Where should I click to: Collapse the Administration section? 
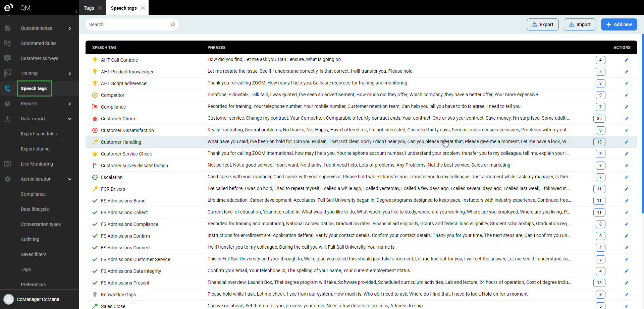(69, 179)
